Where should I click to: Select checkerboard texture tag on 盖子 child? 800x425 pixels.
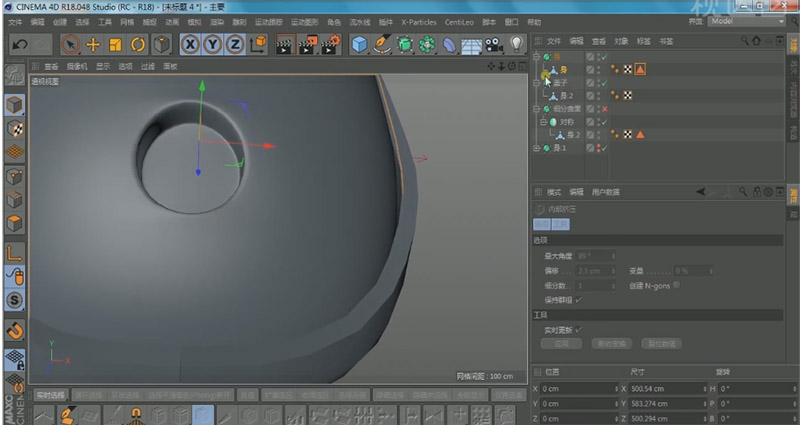[628, 95]
